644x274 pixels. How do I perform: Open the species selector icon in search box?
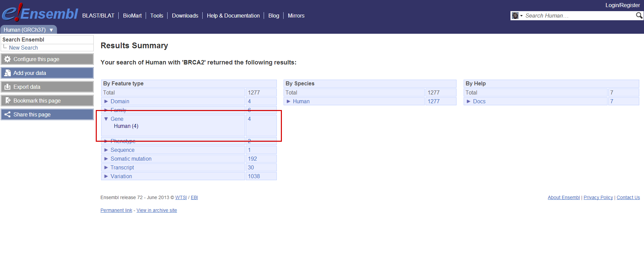(x=517, y=16)
